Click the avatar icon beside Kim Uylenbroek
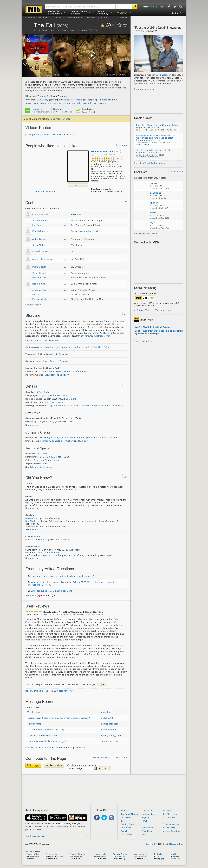The width and height of the screenshot is (208, 868). tap(28, 231)
